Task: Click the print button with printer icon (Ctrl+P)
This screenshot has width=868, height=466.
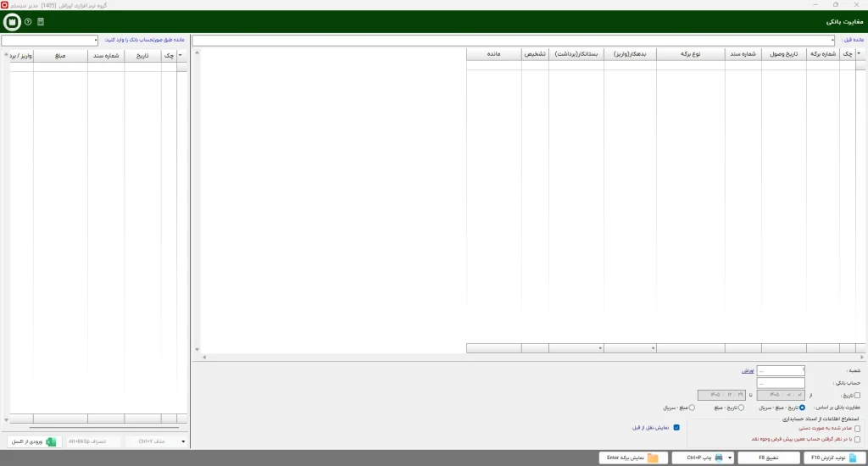Action: tap(699, 458)
